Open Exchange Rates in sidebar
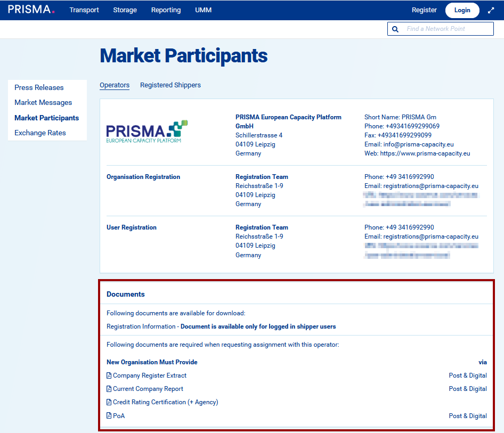Viewport: 504px width, 433px height. 40,133
